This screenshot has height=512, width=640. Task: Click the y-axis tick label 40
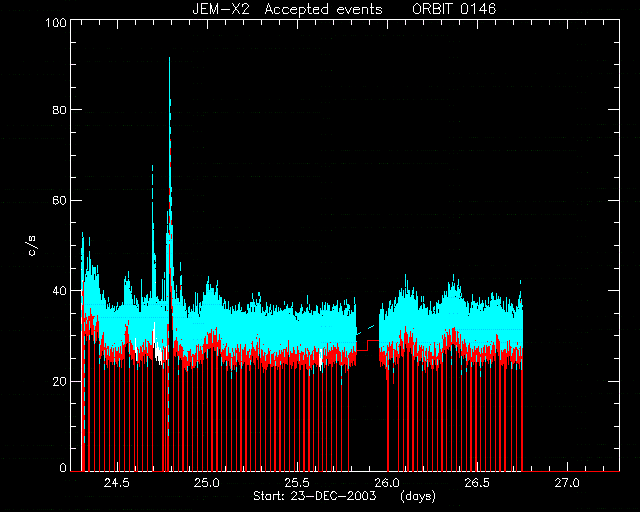[x=59, y=291]
